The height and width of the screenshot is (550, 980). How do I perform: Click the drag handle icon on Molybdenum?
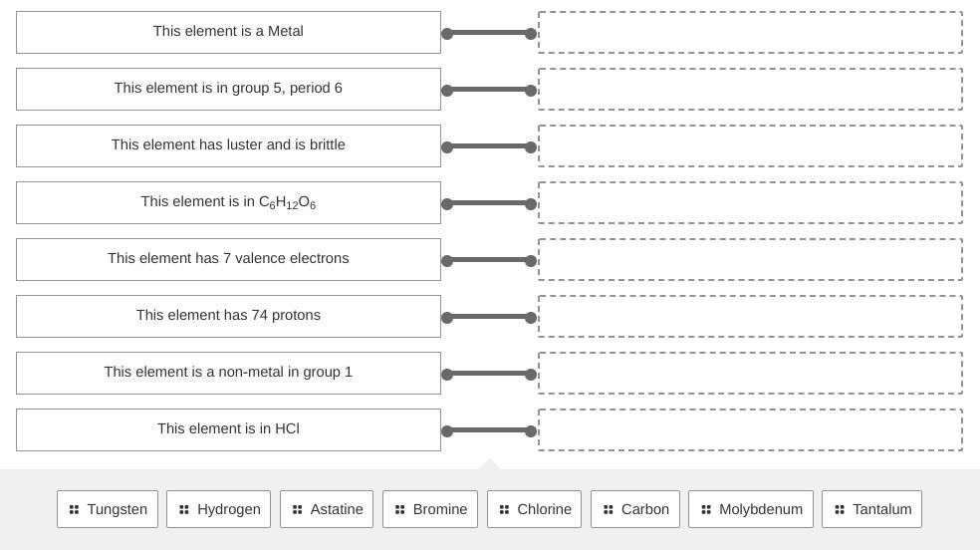[706, 509]
